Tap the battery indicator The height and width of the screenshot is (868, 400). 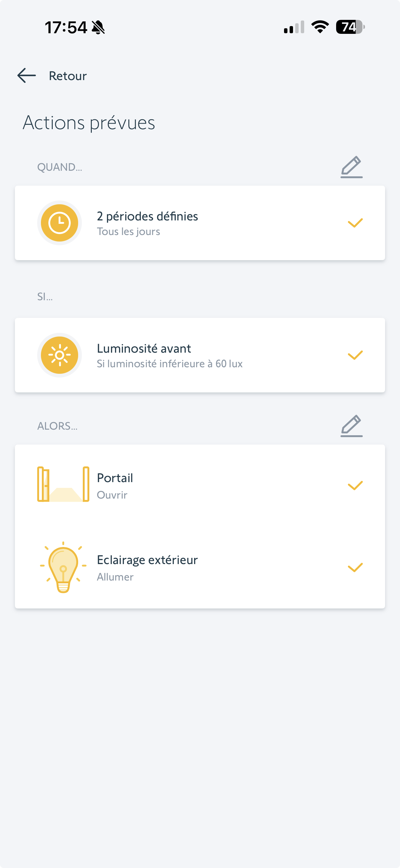[350, 27]
